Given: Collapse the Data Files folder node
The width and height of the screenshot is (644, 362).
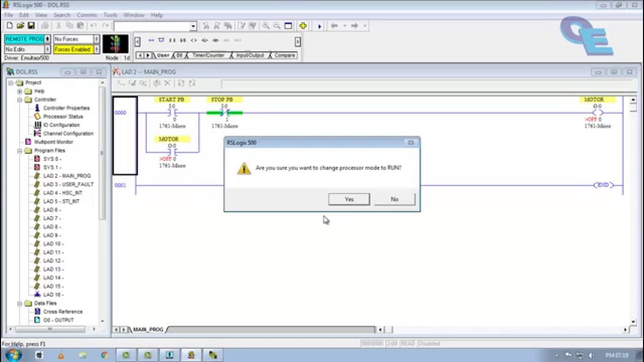Looking at the screenshot, I should pyautogui.click(x=20, y=304).
